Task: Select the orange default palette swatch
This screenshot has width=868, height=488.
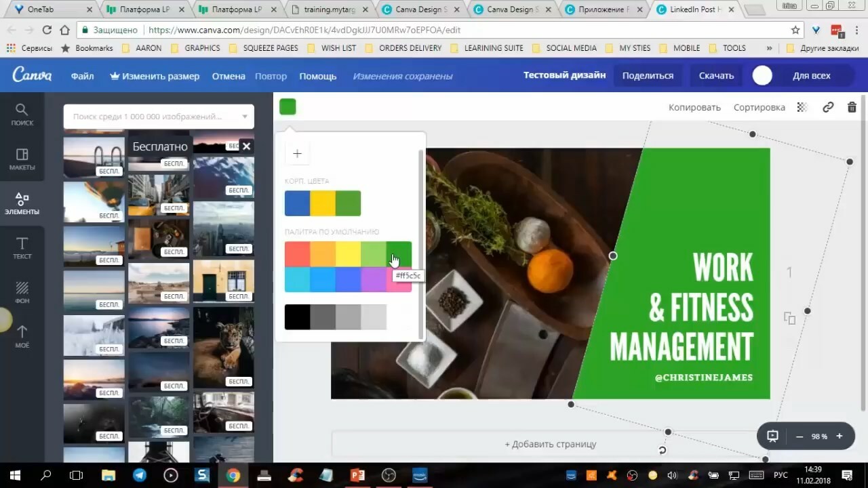Action: pyautogui.click(x=323, y=254)
